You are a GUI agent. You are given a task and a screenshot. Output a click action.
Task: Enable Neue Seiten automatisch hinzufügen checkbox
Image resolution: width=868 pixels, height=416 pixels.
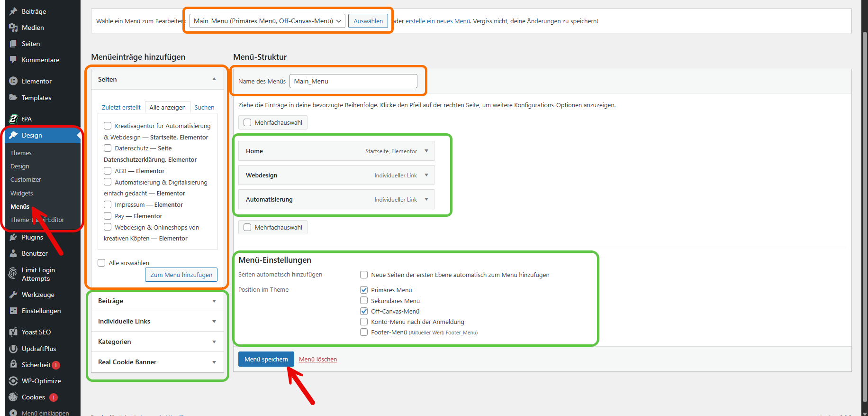(364, 275)
